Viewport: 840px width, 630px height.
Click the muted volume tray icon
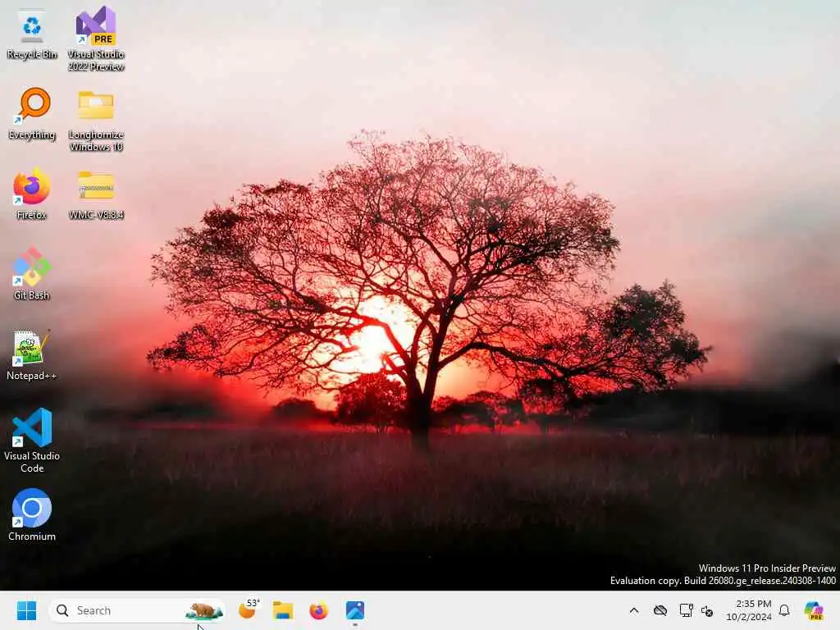pos(707,610)
